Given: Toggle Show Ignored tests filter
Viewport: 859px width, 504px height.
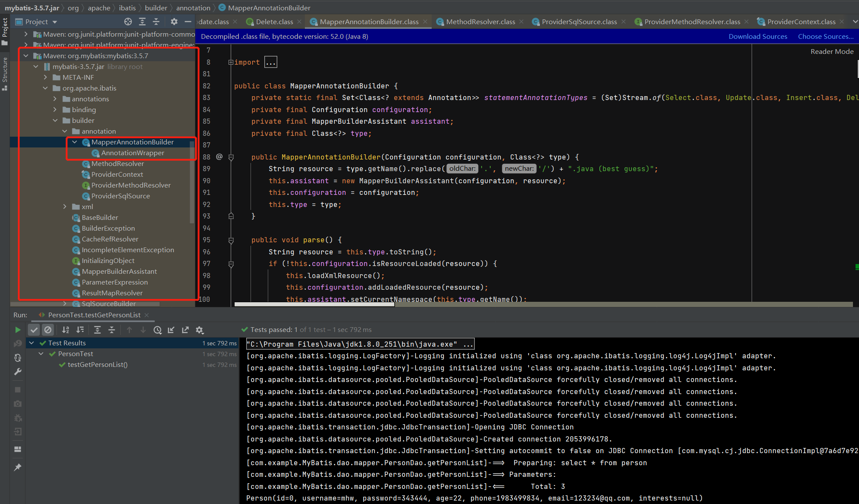Looking at the screenshot, I should [x=48, y=330].
